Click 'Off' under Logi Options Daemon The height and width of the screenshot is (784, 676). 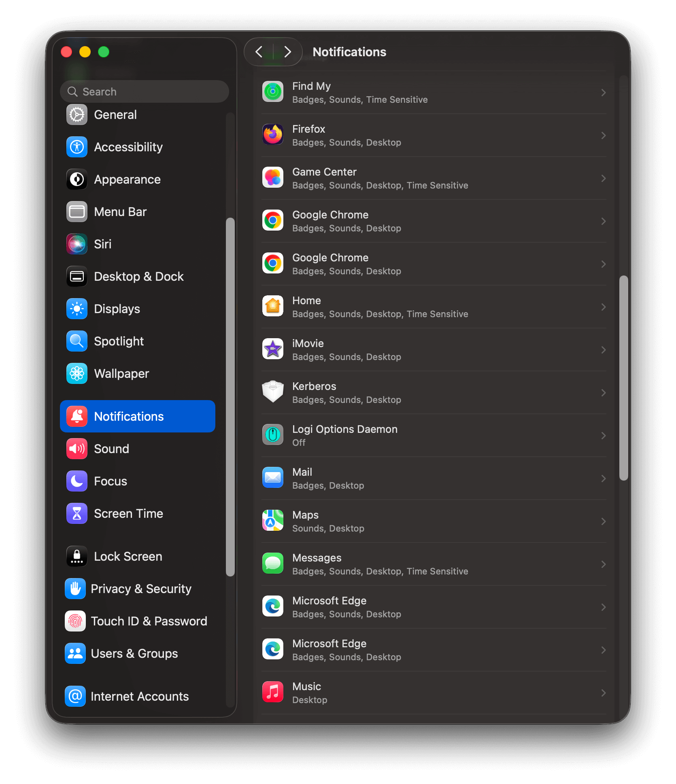[299, 443]
